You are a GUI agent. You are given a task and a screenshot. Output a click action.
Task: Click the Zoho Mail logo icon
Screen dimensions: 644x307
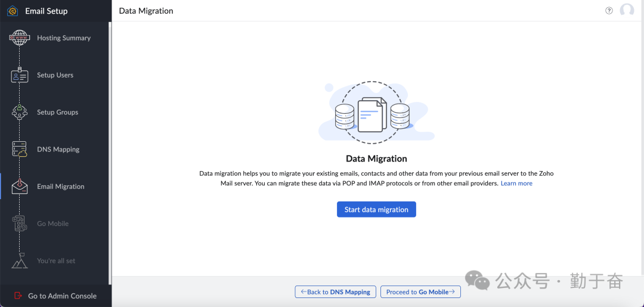[x=12, y=11]
